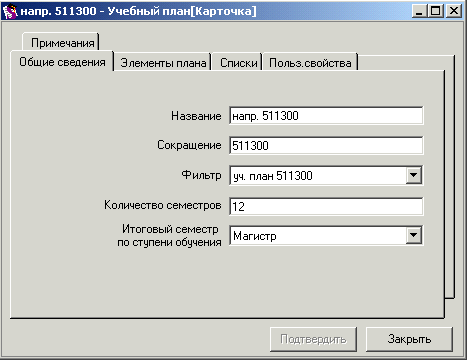This screenshot has width=467, height=360.
Task: Click the Сокращение input field
Action: click(x=326, y=145)
